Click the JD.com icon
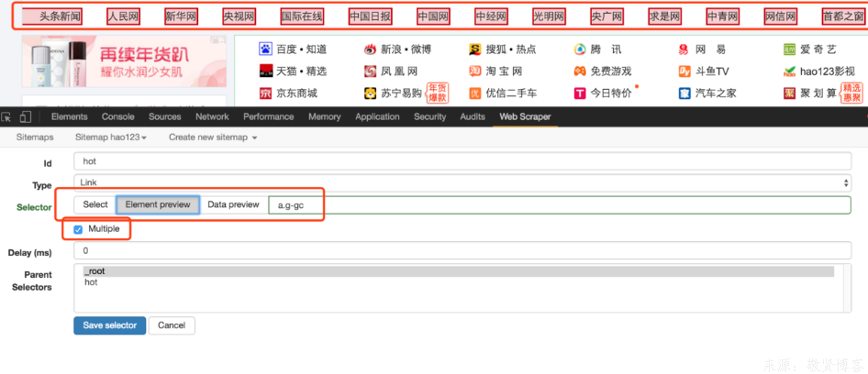This screenshot has height=374, width=868. point(266,93)
